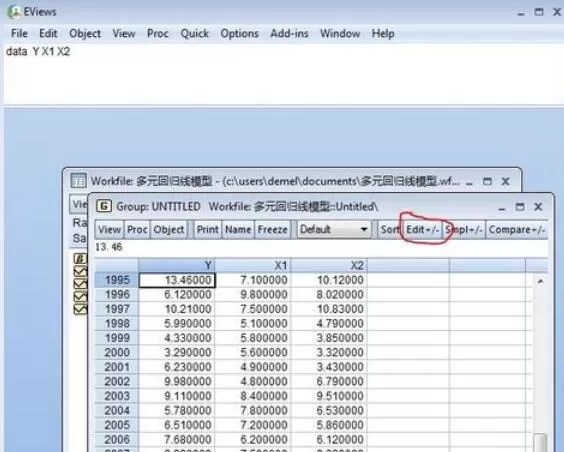Click the Print button in Group window
The width and height of the screenshot is (564, 452).
pyautogui.click(x=207, y=229)
